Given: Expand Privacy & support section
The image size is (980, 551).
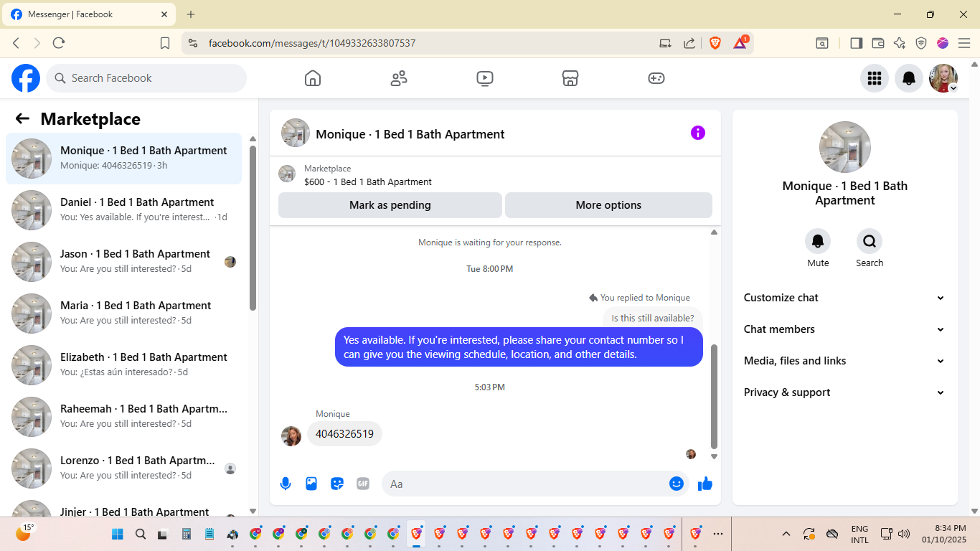Looking at the screenshot, I should 844,392.
